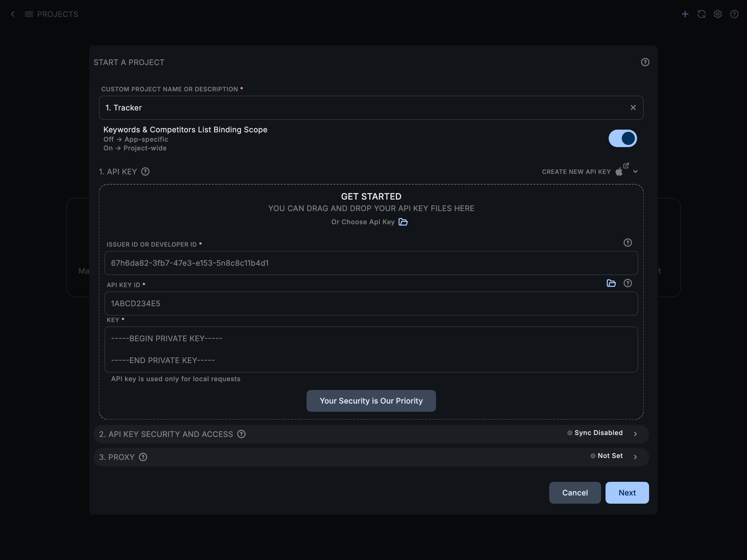747x560 pixels.
Task: Expand API Key Security and Access section
Action: [635, 434]
